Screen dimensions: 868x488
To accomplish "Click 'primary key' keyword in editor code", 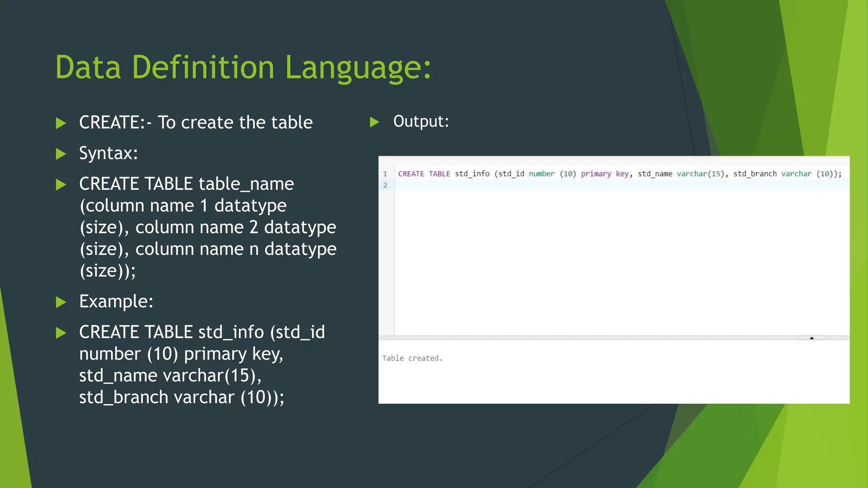I will [x=605, y=174].
